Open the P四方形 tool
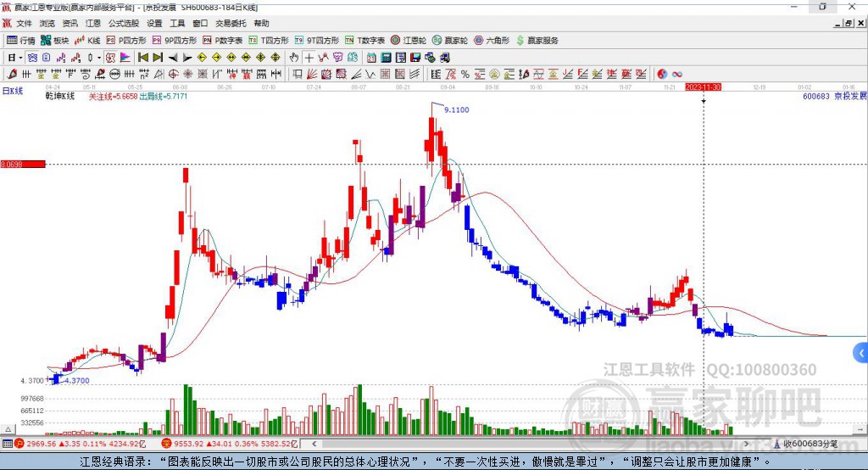Screen dimensions: 868x470 [126, 41]
